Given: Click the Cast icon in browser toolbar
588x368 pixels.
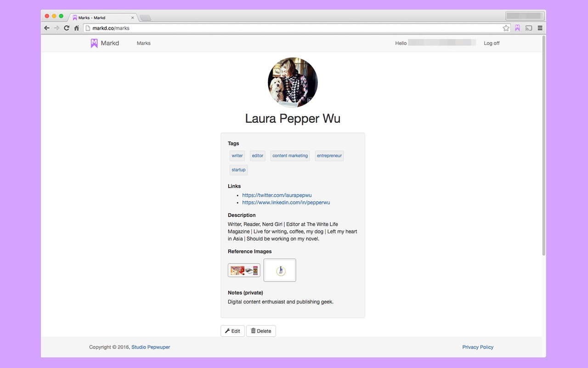Looking at the screenshot, I should [x=529, y=28].
